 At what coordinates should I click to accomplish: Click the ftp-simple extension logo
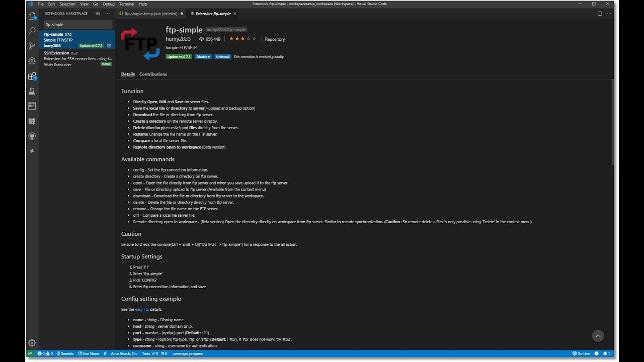140,44
